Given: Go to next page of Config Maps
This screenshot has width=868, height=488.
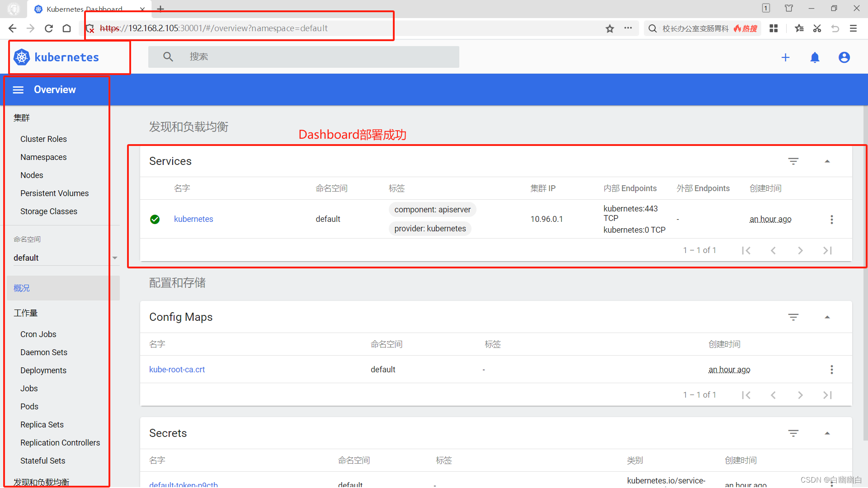Looking at the screenshot, I should 800,395.
